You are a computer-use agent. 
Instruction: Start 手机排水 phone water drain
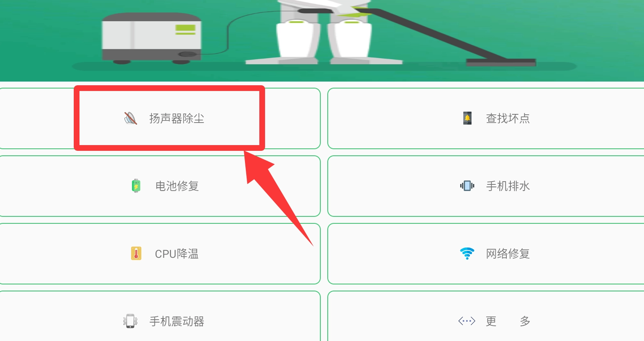coord(486,186)
